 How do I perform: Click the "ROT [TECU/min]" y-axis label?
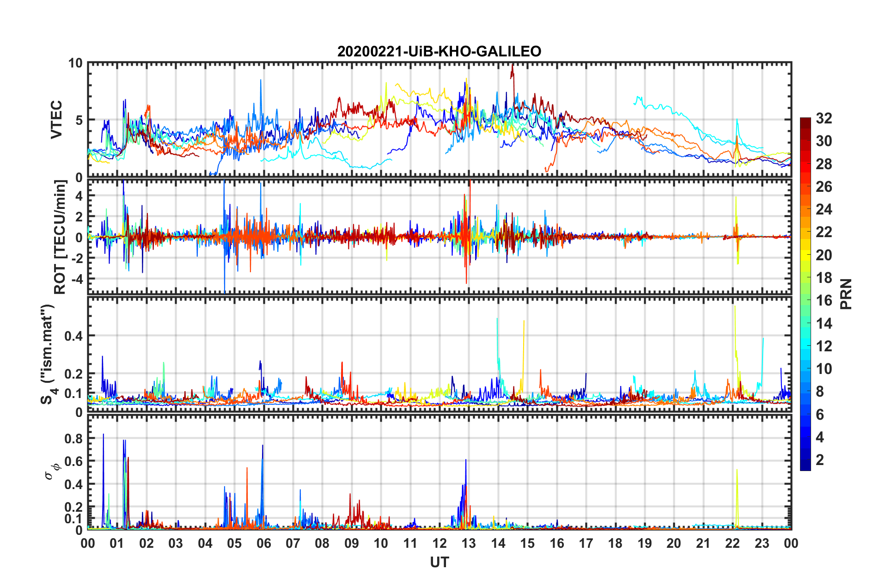click(60, 237)
